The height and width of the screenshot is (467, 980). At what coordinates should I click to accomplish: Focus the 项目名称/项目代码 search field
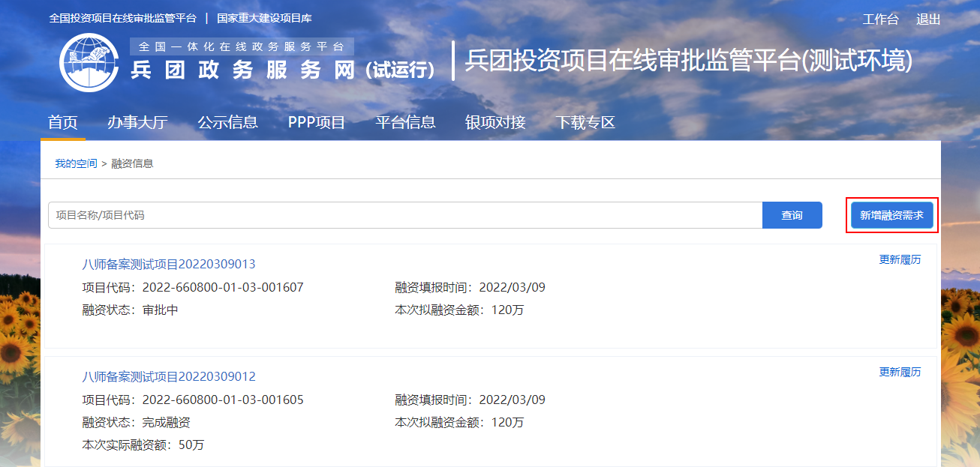click(x=405, y=215)
